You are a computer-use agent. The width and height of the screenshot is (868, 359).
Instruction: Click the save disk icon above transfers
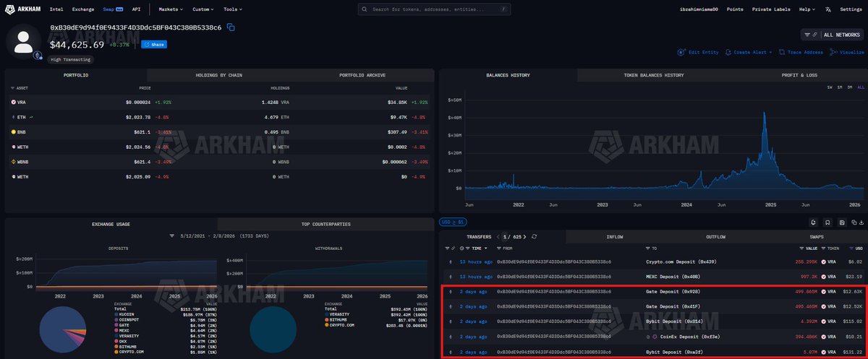pyautogui.click(x=843, y=222)
